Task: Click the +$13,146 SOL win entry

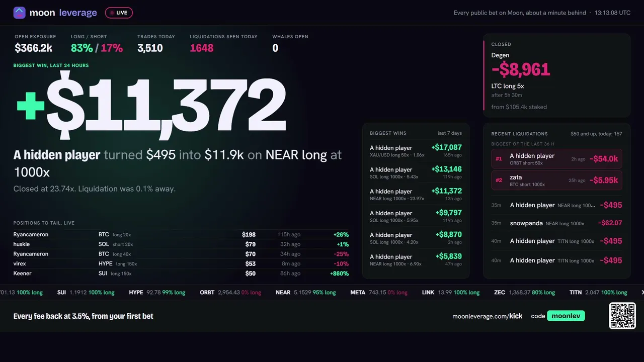Action: (x=416, y=172)
